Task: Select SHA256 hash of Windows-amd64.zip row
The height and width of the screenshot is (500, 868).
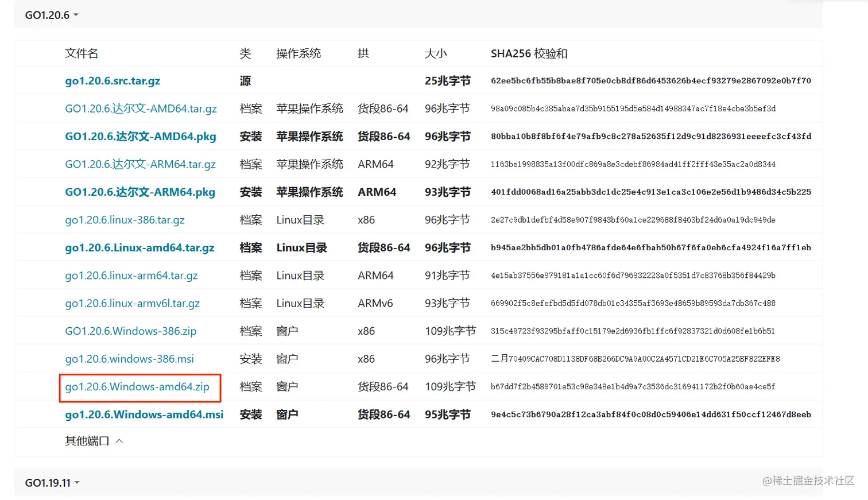Action: (x=633, y=387)
